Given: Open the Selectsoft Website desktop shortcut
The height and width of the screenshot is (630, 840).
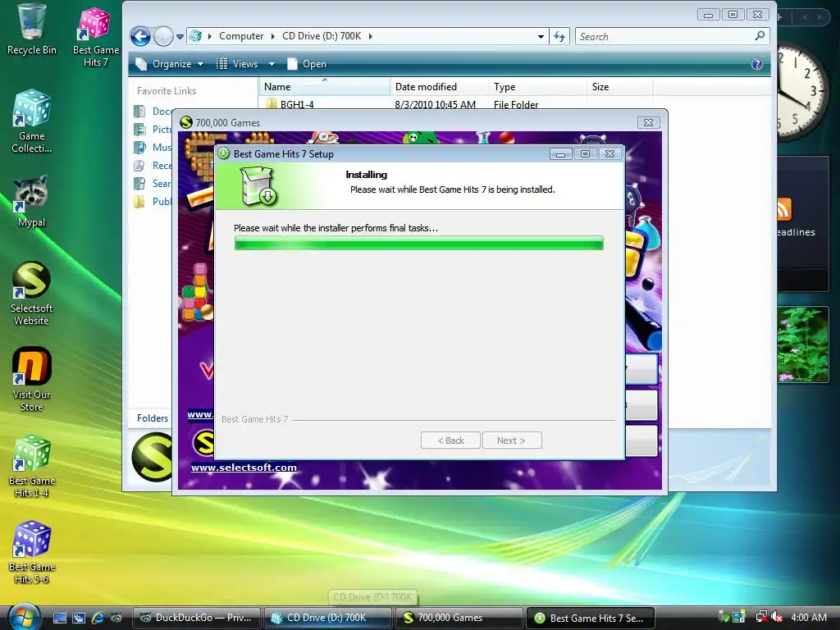Looking at the screenshot, I should (31, 294).
